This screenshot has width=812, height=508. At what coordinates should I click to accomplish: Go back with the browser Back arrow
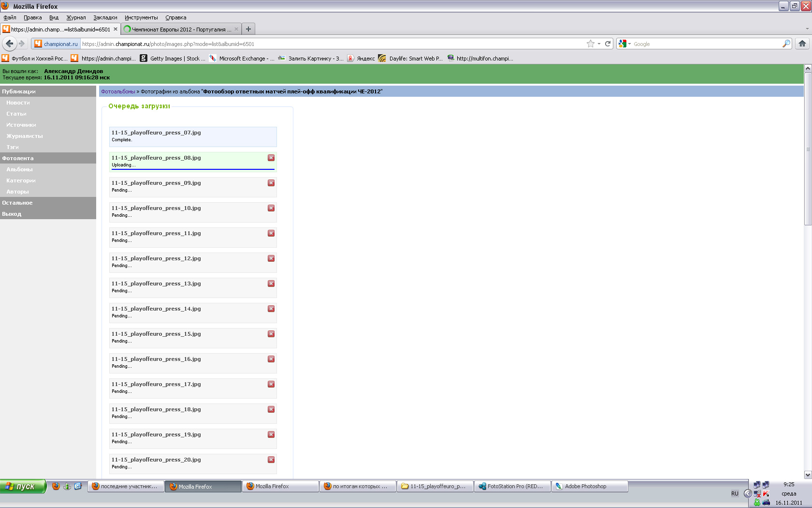click(9, 44)
